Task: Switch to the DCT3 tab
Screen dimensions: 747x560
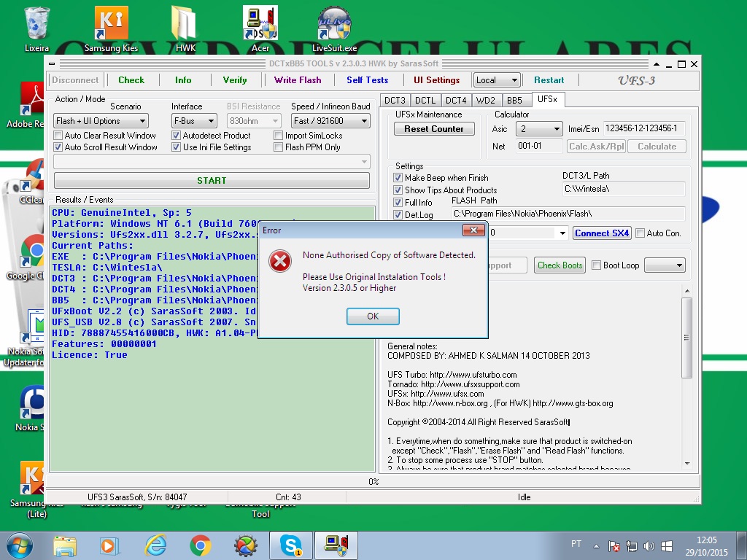Action: coord(395,101)
